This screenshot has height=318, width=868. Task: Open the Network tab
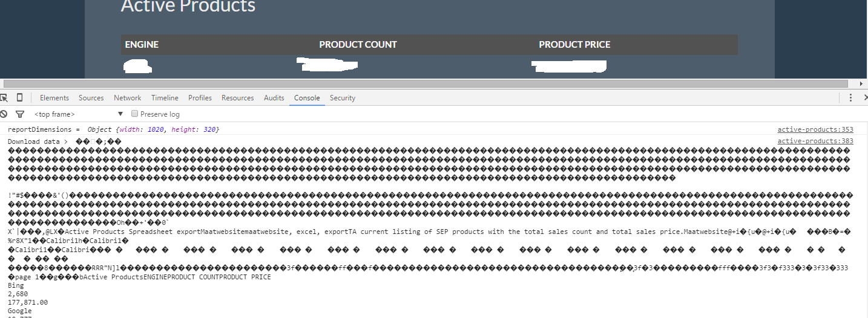click(128, 98)
